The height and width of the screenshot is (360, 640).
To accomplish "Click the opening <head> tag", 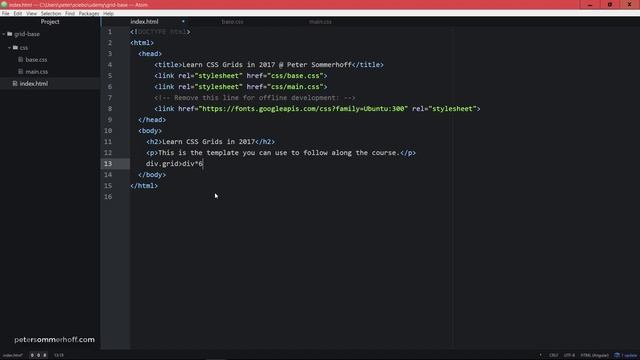I will pos(150,54).
